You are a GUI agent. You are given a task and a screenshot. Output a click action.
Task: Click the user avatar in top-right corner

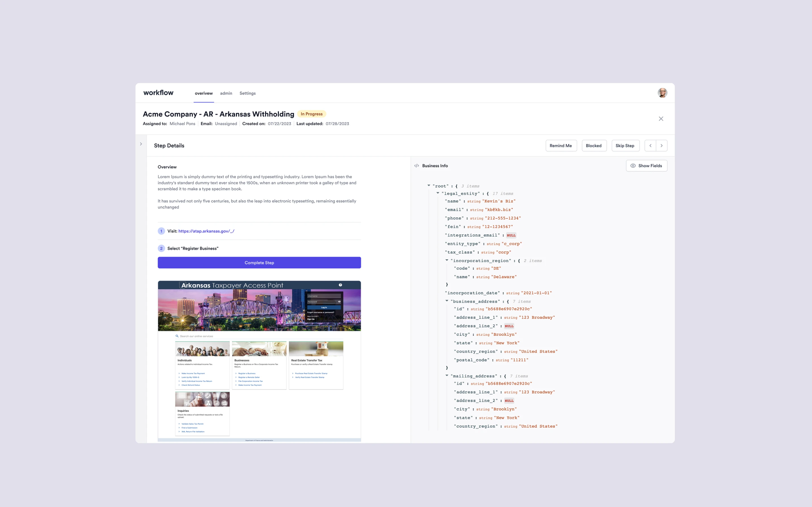[x=662, y=93]
